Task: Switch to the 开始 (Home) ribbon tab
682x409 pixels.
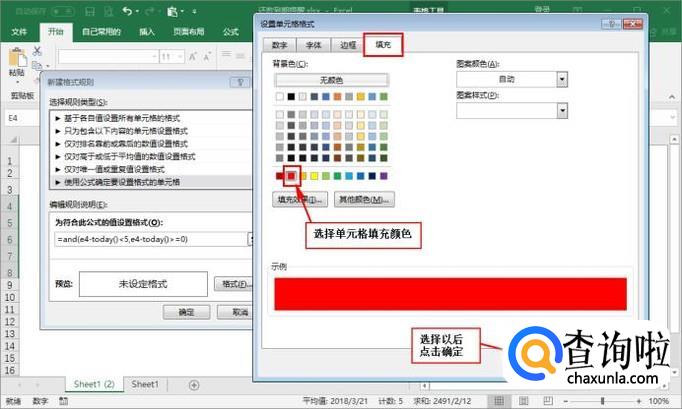Action: tap(56, 32)
